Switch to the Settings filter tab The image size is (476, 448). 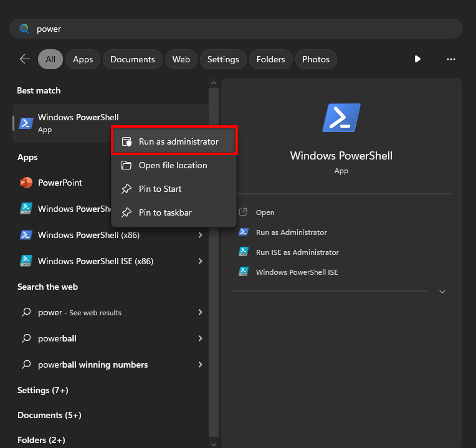click(x=223, y=59)
